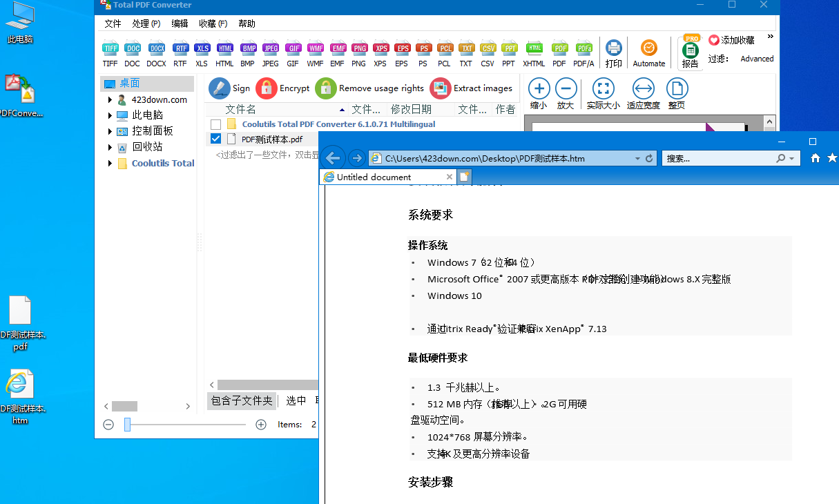The image size is (839, 504).
Task: Click 包含子文件夹 button
Action: pyautogui.click(x=242, y=400)
